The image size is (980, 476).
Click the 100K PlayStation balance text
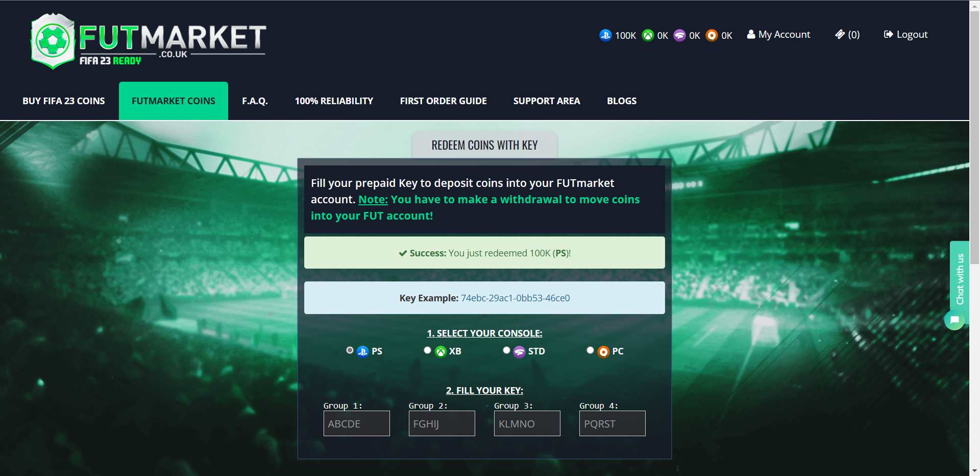(625, 36)
